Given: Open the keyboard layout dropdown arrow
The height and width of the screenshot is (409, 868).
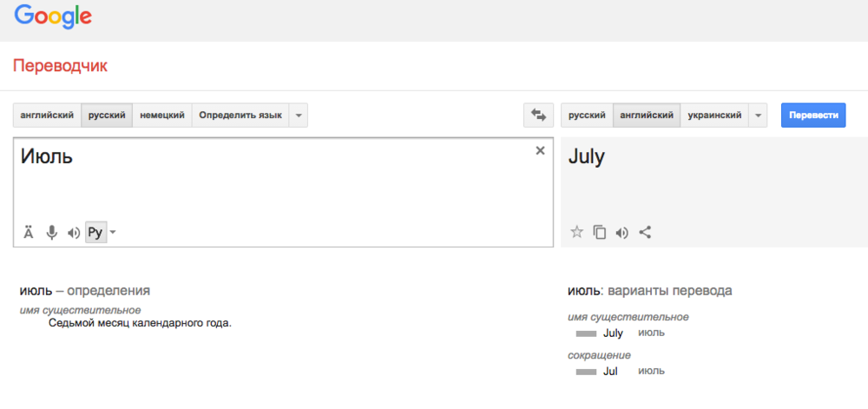Looking at the screenshot, I should click(x=113, y=232).
